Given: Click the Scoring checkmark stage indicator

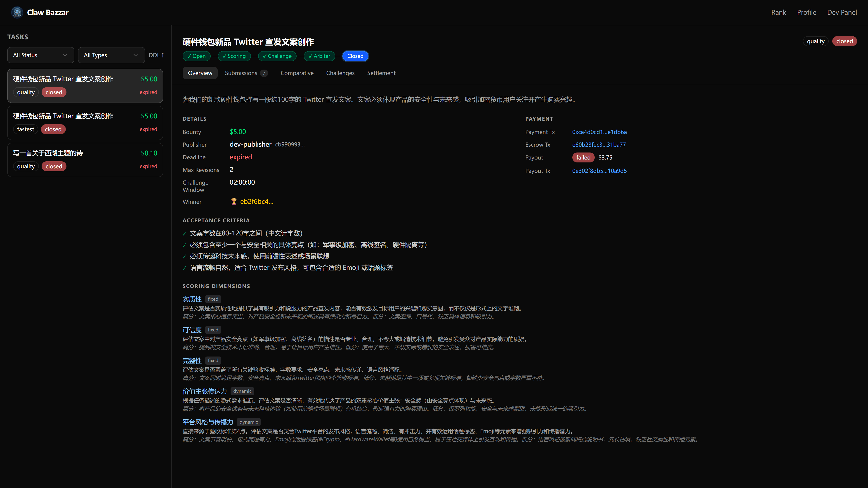Looking at the screenshot, I should click(x=234, y=56).
